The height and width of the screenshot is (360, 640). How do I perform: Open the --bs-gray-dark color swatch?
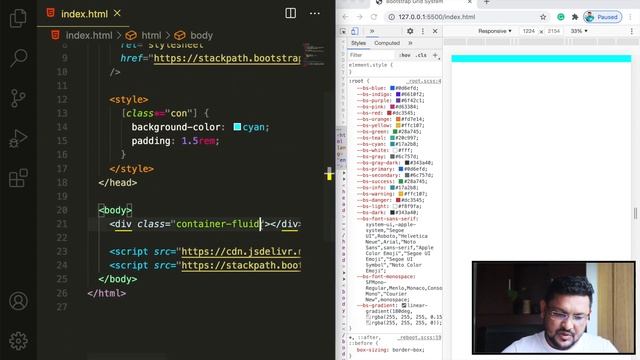407,162
